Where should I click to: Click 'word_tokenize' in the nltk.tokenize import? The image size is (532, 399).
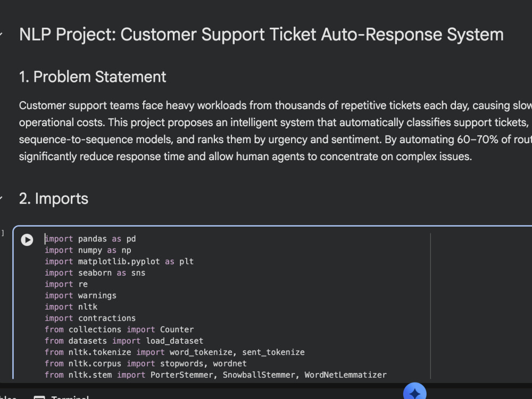[x=201, y=352]
